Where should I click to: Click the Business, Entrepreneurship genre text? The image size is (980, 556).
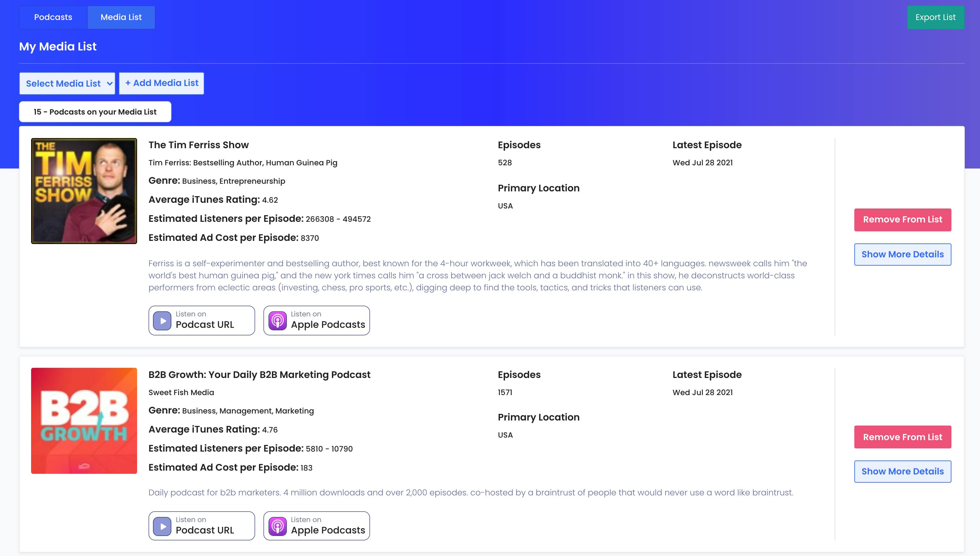coord(234,182)
